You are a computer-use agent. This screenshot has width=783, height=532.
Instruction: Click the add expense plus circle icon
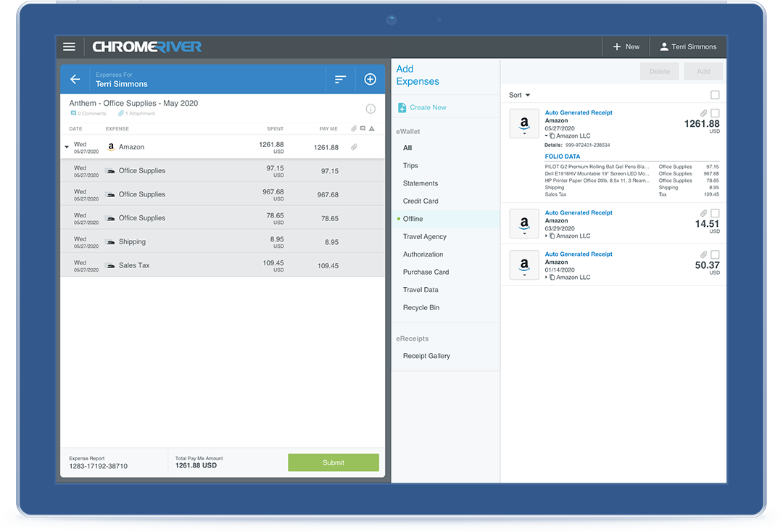point(370,79)
